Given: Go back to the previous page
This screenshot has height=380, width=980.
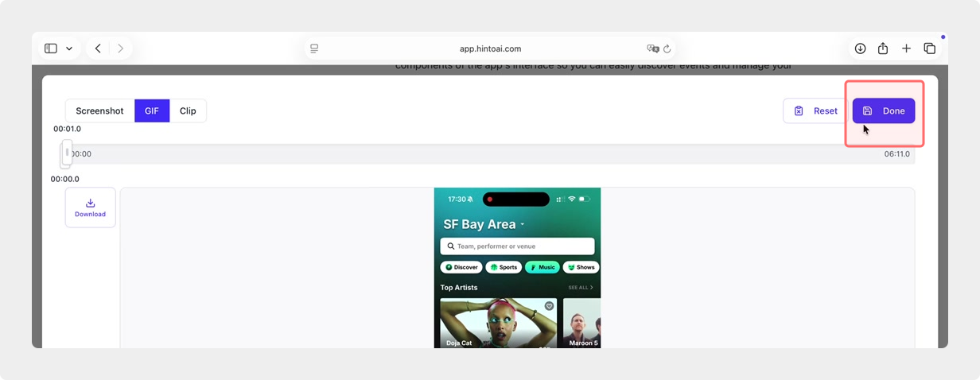Looking at the screenshot, I should click(x=98, y=48).
